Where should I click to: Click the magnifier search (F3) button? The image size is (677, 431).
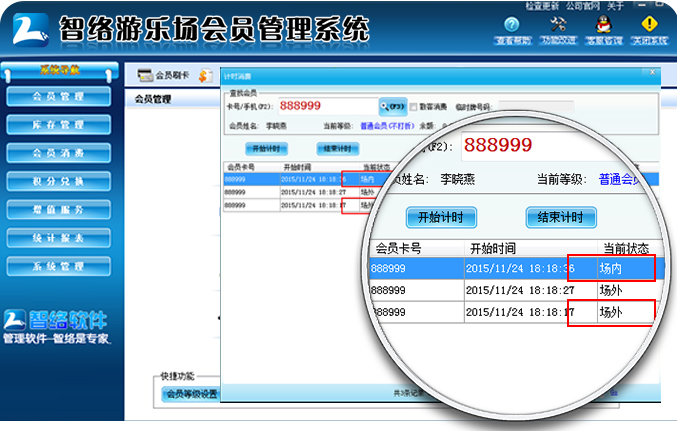point(392,106)
